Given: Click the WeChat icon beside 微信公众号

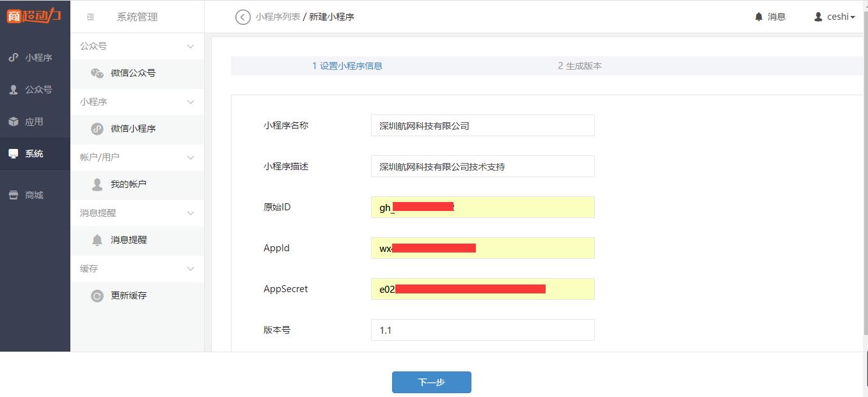Looking at the screenshot, I should tap(97, 73).
